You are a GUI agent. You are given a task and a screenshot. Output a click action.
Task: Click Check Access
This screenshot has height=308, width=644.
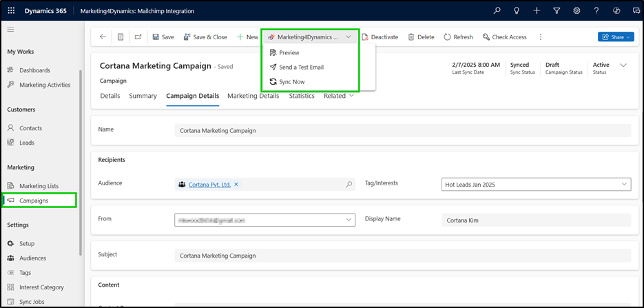pos(505,37)
